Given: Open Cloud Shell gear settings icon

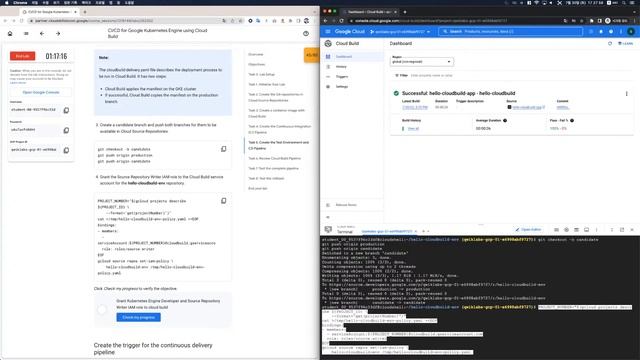Looking at the screenshot, I should click(x=567, y=230).
